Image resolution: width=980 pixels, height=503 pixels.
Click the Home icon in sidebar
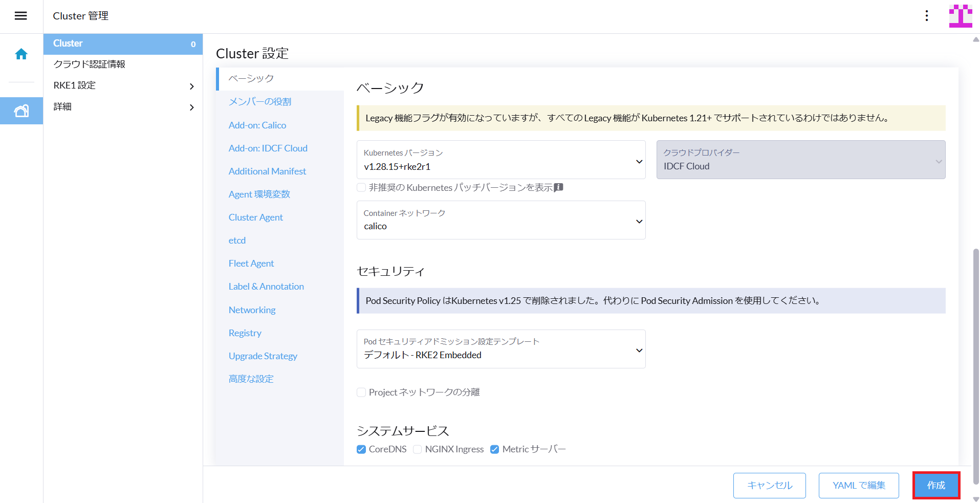(x=21, y=54)
